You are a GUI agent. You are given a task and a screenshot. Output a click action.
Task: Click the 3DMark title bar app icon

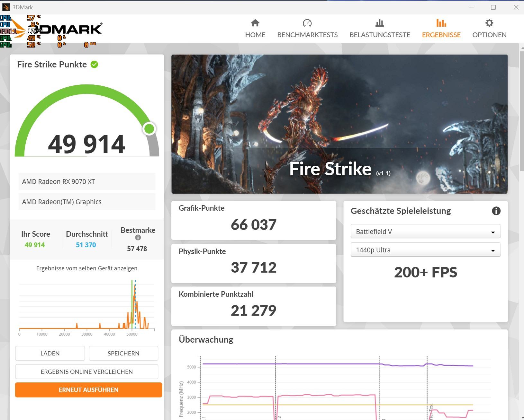[x=6, y=7]
